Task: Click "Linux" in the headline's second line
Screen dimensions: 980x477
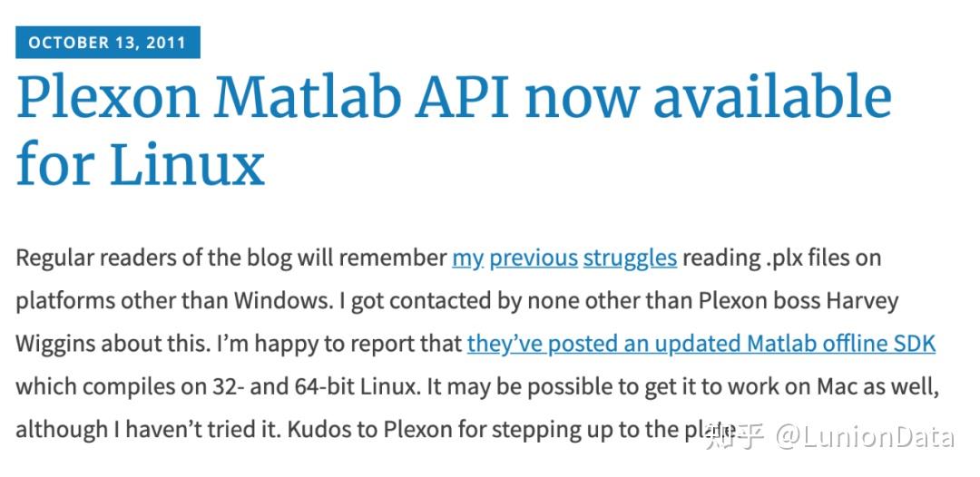Action: click(188, 165)
